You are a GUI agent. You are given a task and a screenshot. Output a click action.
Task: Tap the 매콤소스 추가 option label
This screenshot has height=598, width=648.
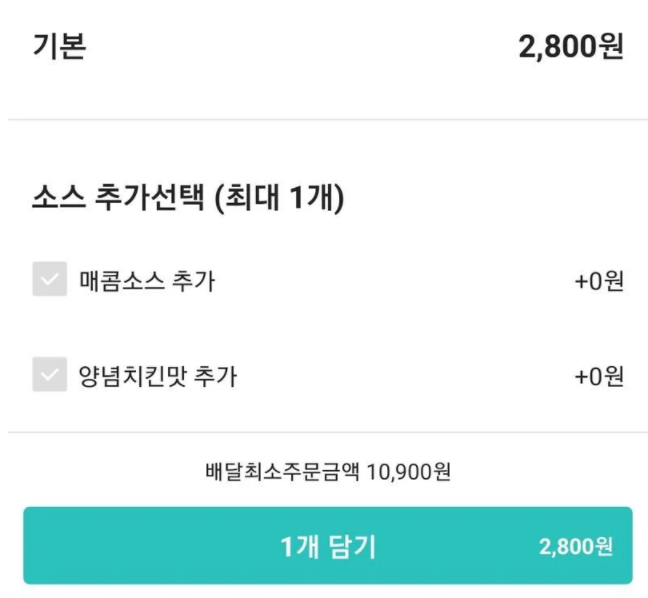point(146,282)
